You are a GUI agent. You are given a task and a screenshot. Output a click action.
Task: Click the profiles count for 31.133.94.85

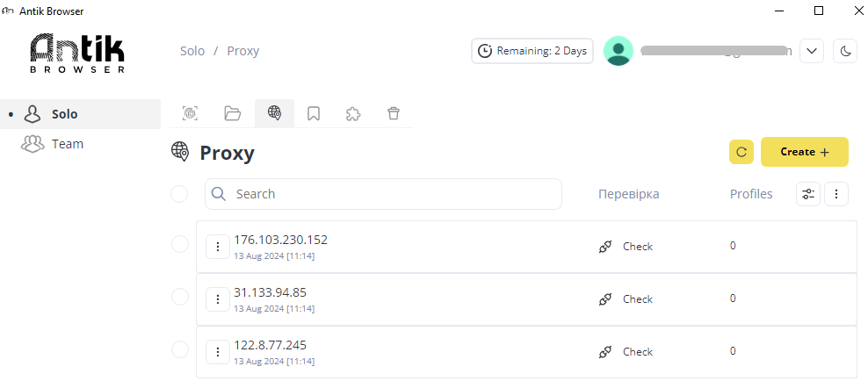[733, 298]
